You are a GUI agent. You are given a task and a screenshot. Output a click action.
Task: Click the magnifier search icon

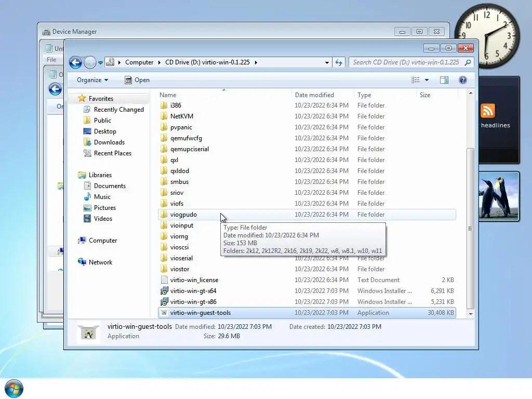click(468, 62)
